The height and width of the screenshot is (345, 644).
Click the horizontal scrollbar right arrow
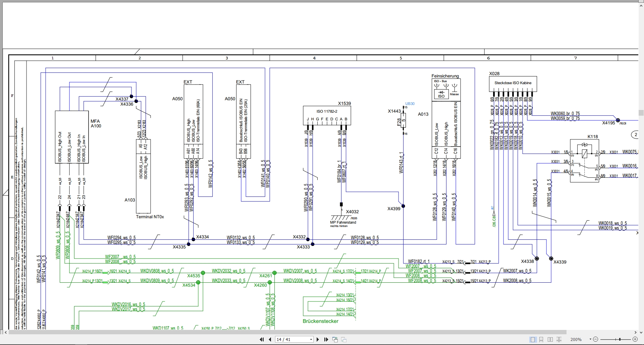(635, 332)
